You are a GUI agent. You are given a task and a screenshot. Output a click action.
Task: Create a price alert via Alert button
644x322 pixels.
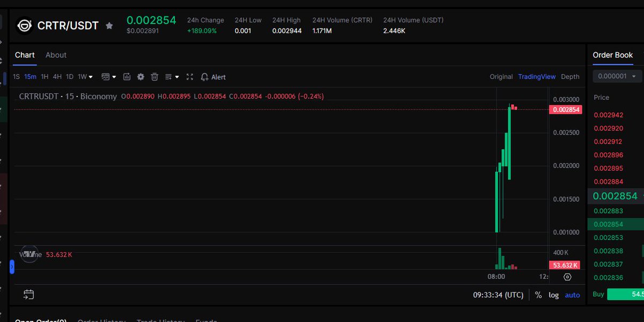(213, 77)
